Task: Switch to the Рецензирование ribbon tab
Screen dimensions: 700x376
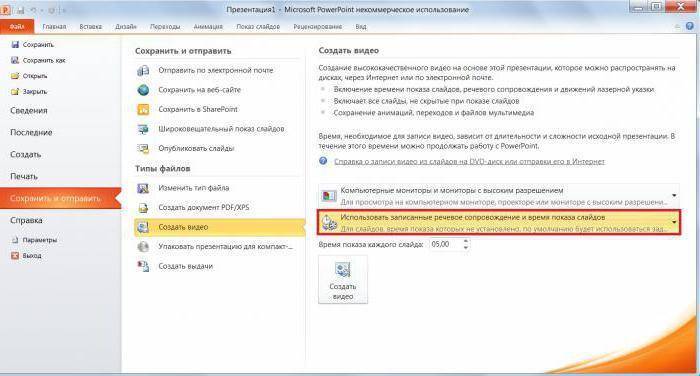Action: pyautogui.click(x=317, y=27)
